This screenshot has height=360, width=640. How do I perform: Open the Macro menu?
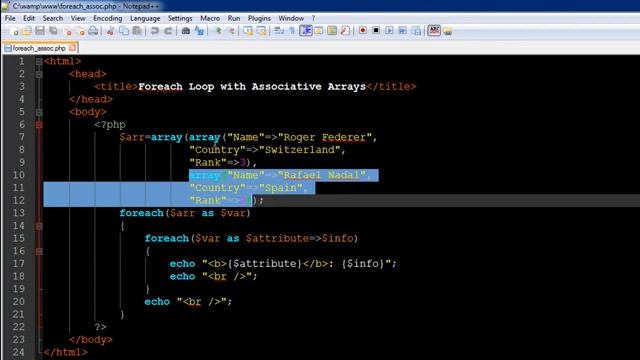tap(210, 18)
